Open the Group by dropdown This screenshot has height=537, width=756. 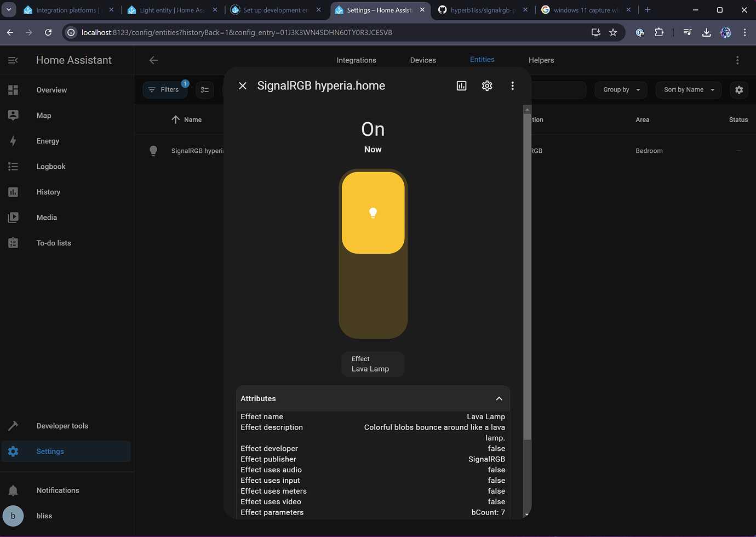click(621, 89)
